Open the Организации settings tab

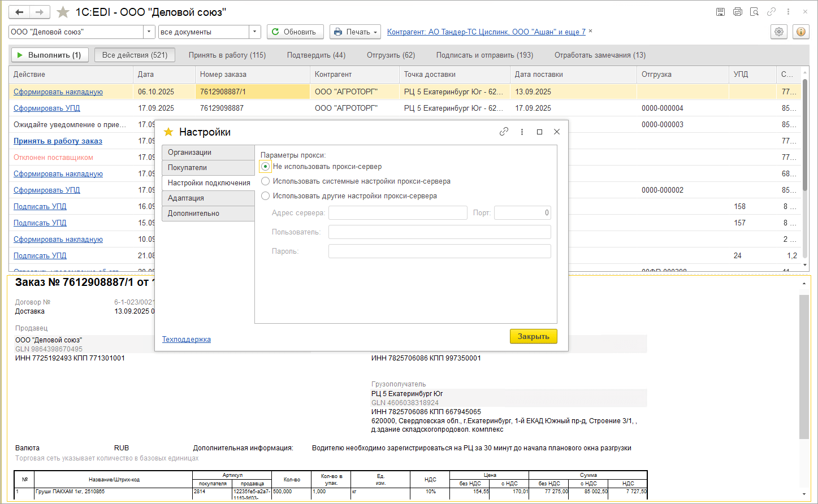pyautogui.click(x=207, y=153)
